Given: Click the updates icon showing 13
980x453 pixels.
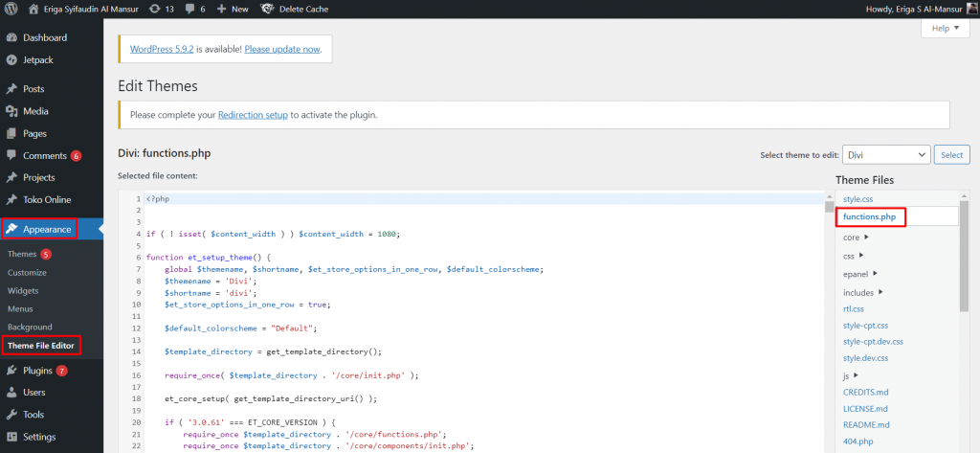Looking at the screenshot, I should 154,9.
